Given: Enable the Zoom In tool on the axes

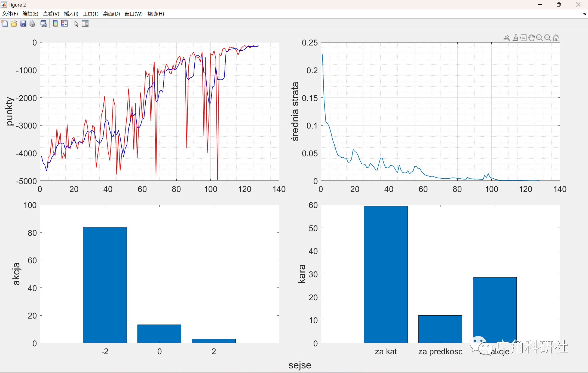Looking at the screenshot, I should (539, 37).
